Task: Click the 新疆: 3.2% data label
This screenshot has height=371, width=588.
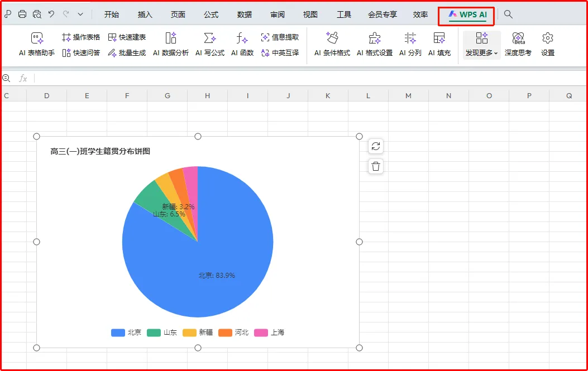Action: click(178, 206)
